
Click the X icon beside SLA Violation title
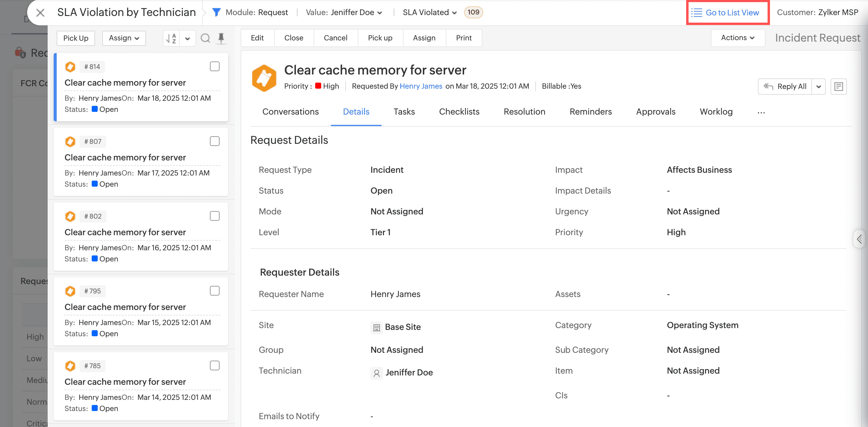click(40, 13)
